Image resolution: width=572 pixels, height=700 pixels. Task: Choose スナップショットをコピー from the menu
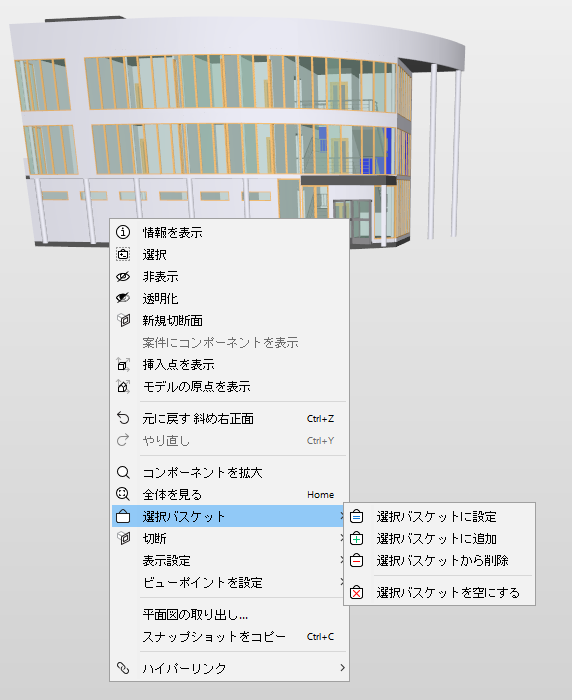229,636
